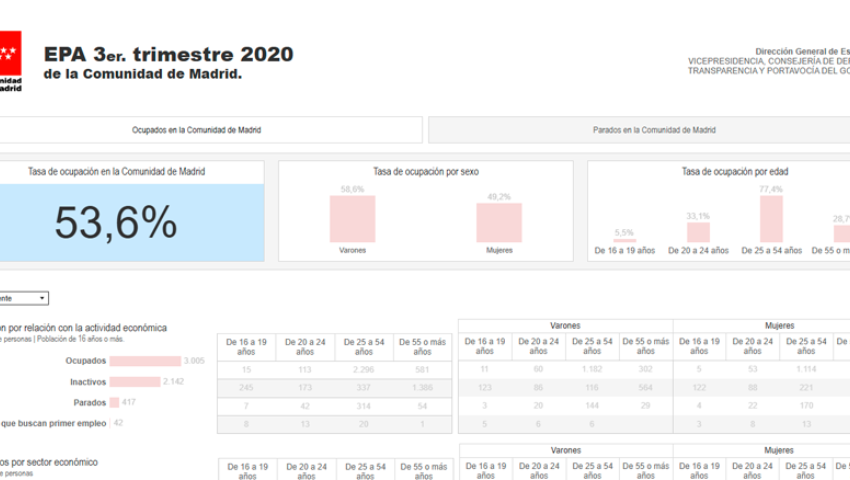Click the 53,6% occupation rate card
Screen dimensions: 850x480
(132, 222)
